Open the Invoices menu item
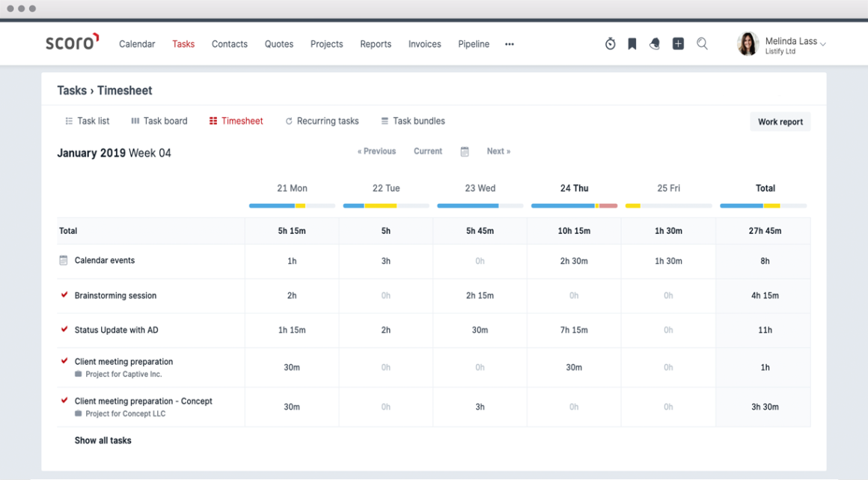The height and width of the screenshot is (480, 868). click(x=424, y=44)
